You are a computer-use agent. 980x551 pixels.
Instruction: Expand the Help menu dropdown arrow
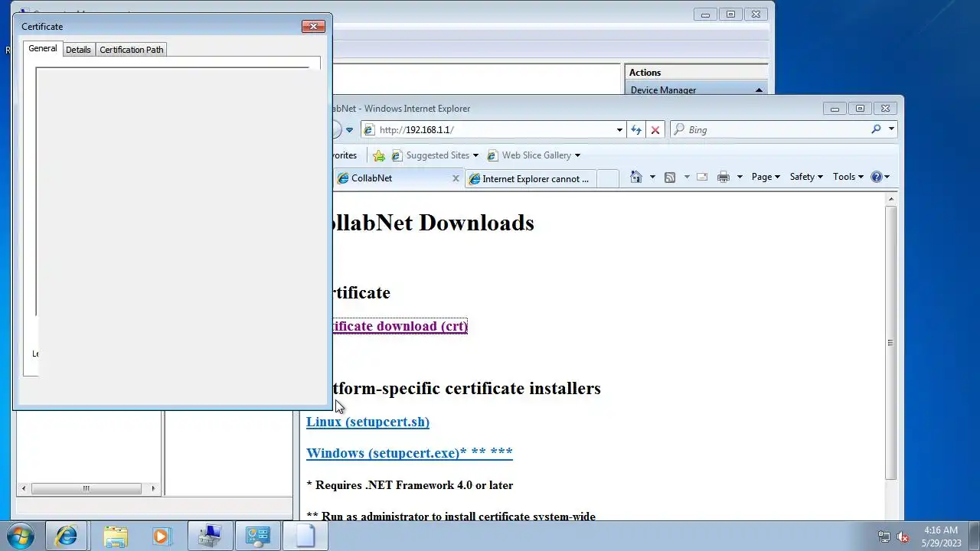887,177
